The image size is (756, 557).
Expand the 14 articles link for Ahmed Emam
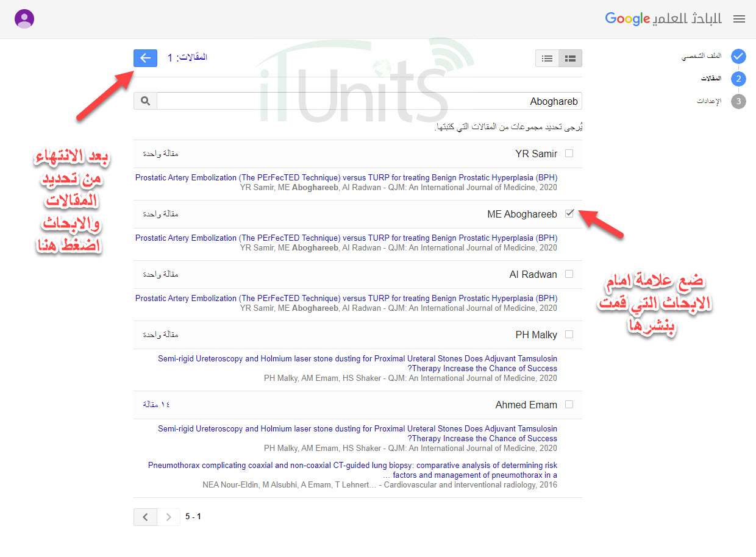pos(157,405)
